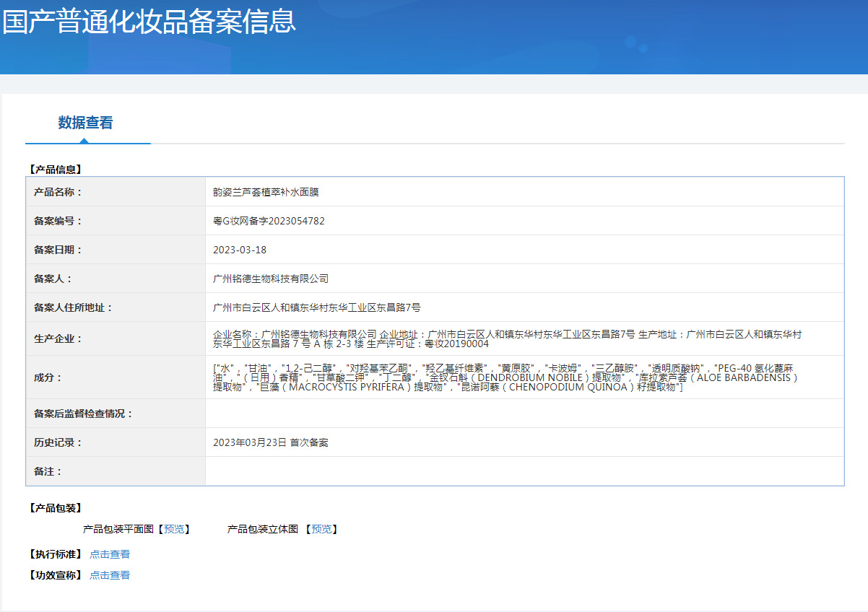Screen dimensions: 868x612
Task: Click the 产品名称： label
Action: pyautogui.click(x=58, y=192)
